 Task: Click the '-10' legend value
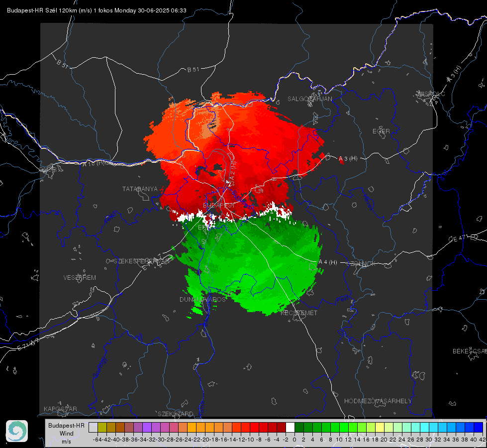250,440
